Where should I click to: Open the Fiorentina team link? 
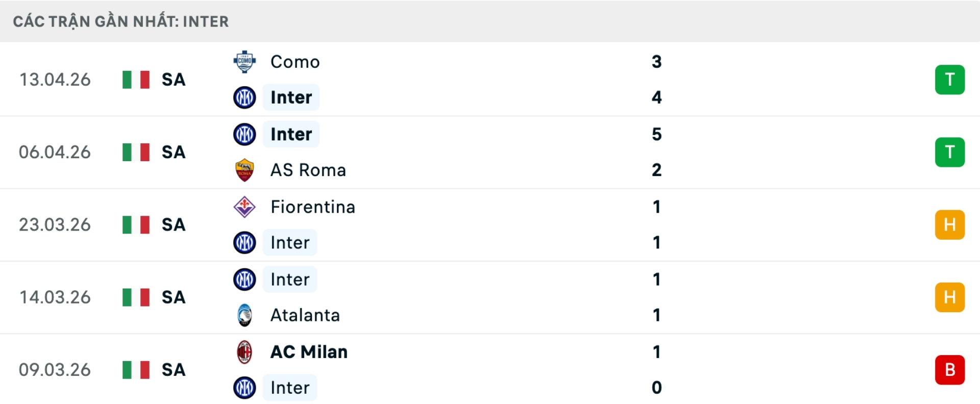pos(312,207)
